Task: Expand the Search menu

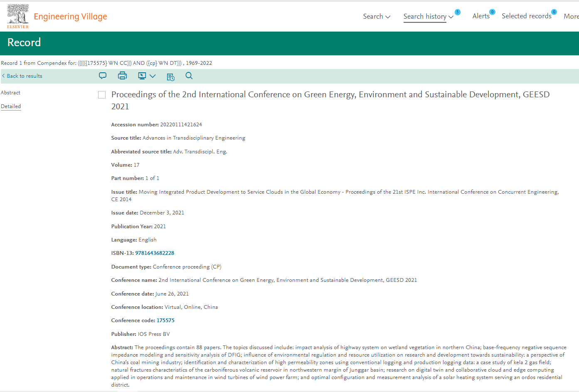Action: (377, 17)
